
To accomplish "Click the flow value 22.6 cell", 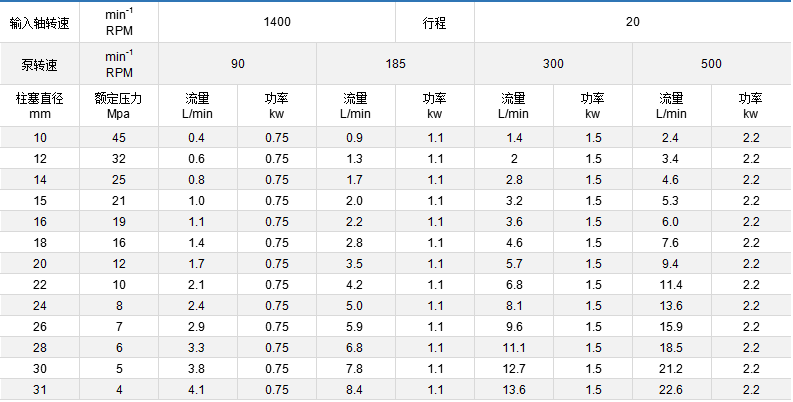I will tap(670, 390).
